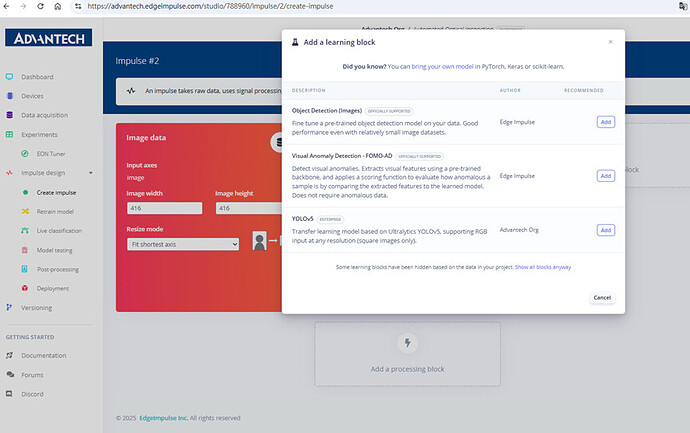Follow the bring your own model link
Image resolution: width=690 pixels, height=433 pixels.
coord(442,66)
